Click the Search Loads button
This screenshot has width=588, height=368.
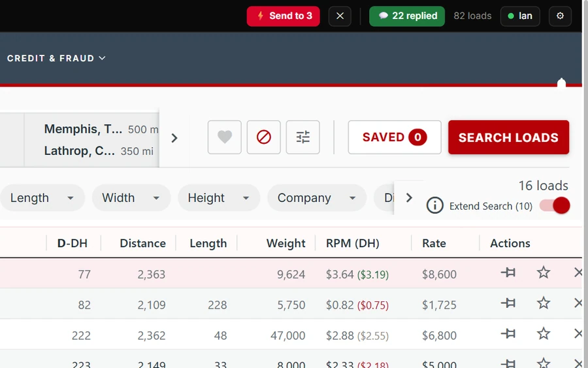508,137
